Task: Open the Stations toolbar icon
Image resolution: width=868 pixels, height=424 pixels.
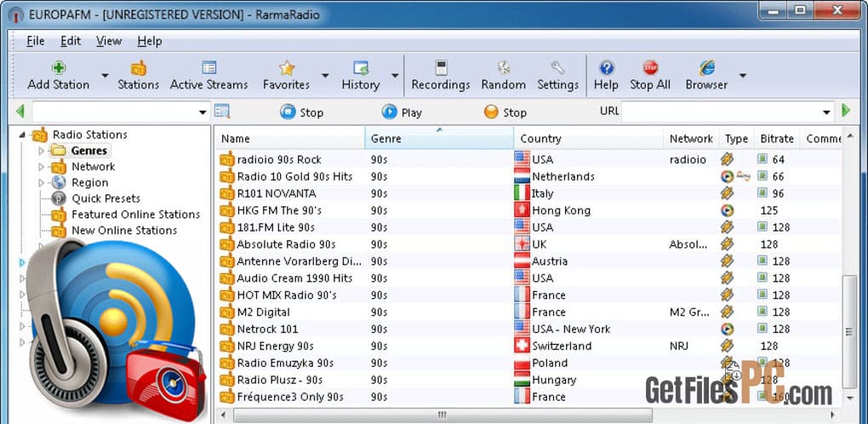Action: tap(139, 68)
